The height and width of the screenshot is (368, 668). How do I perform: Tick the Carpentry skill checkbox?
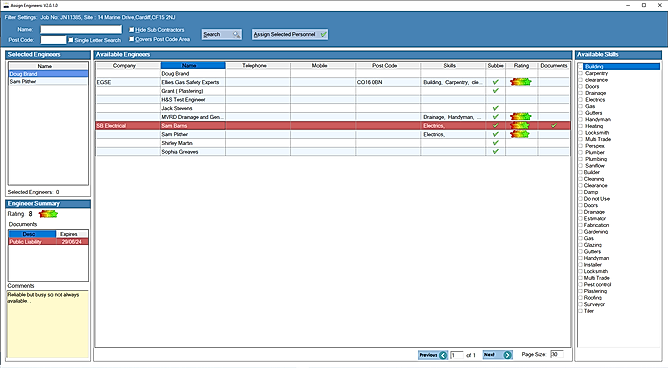(581, 73)
